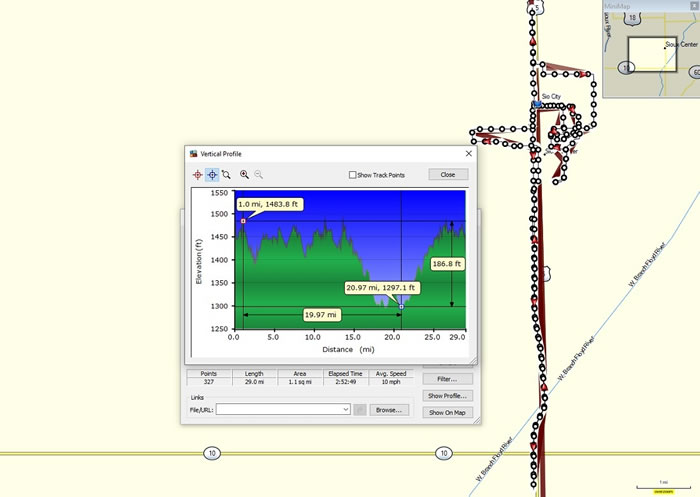Viewport: 700px width, 497px height.
Task: Click the red start marker on profile
Action: point(243,221)
